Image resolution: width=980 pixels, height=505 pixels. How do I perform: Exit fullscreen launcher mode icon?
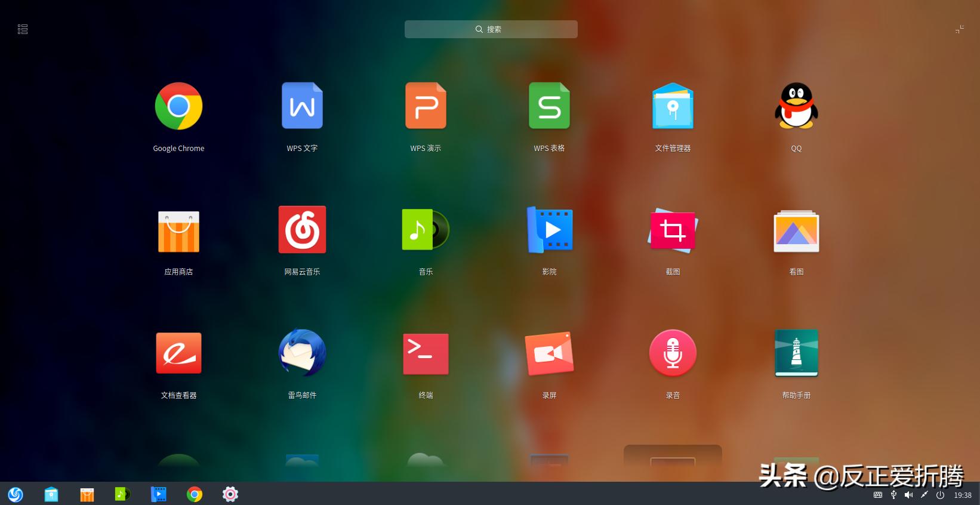960,29
